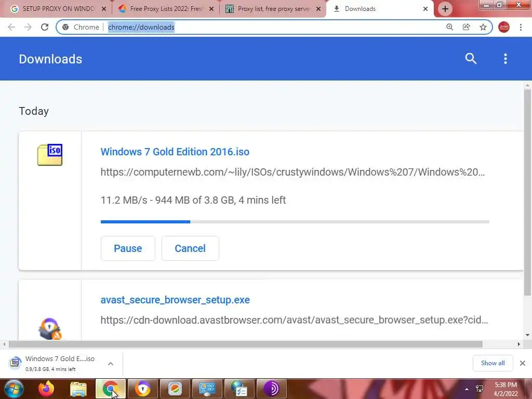Open a new tab with the plus button
The width and height of the screenshot is (532, 399).
point(445,9)
